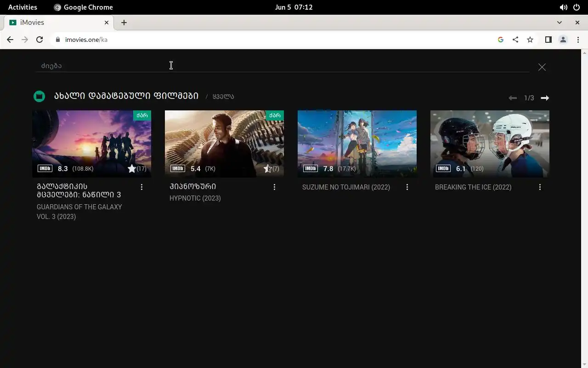
Task: Click the SUZUME NO TOJIMARI (2022) title
Action: click(x=346, y=187)
